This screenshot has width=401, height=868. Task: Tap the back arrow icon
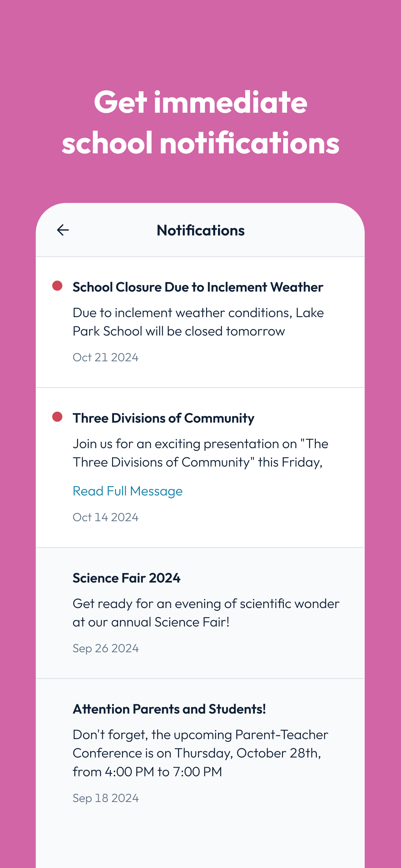[x=63, y=230]
